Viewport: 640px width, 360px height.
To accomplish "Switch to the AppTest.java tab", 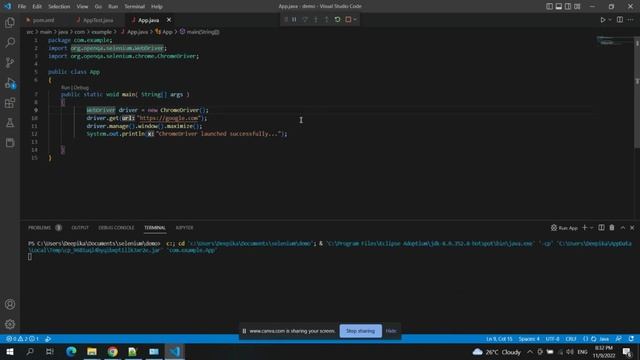I will coord(98,20).
